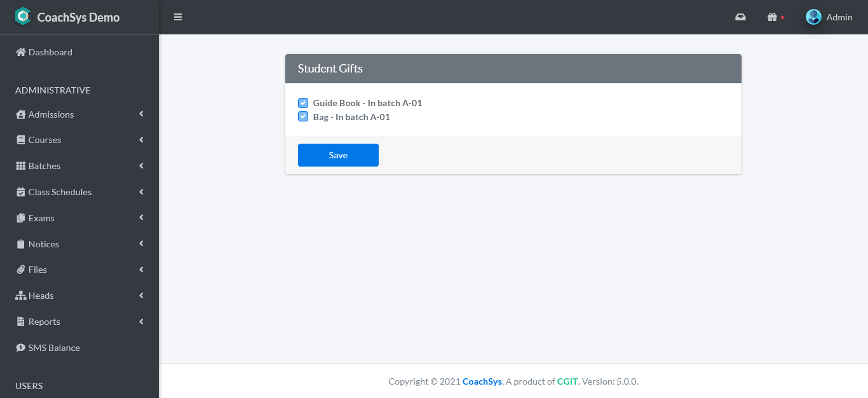868x398 pixels.
Task: Click the USERS section heading
Action: pyautogui.click(x=29, y=386)
